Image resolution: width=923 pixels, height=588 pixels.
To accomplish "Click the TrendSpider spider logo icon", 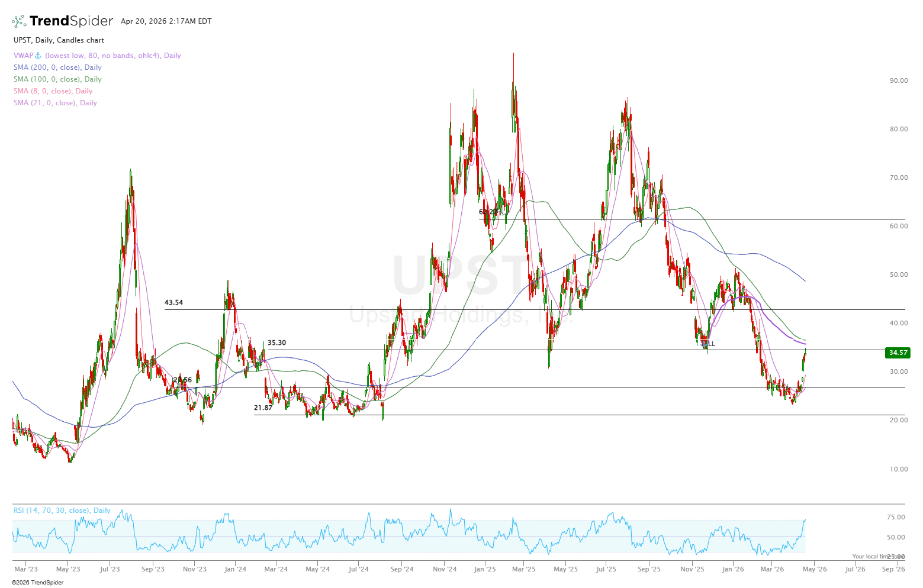I will click(19, 21).
